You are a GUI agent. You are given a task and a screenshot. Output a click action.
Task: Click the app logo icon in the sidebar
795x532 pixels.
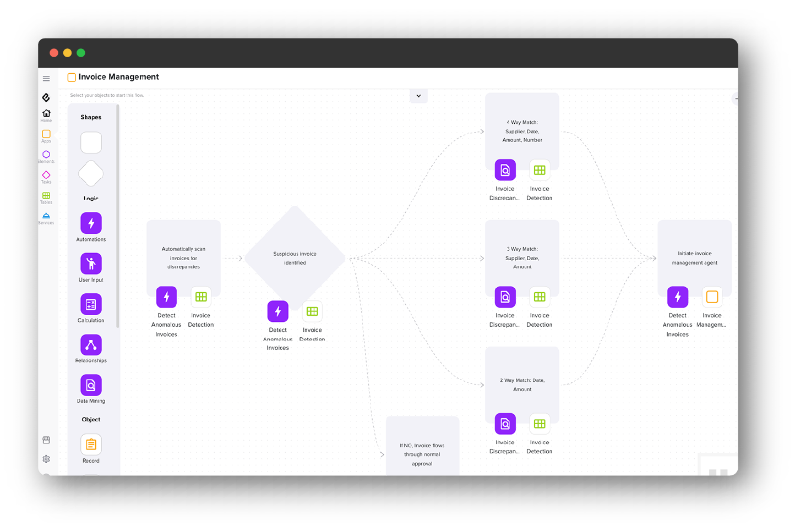46,97
